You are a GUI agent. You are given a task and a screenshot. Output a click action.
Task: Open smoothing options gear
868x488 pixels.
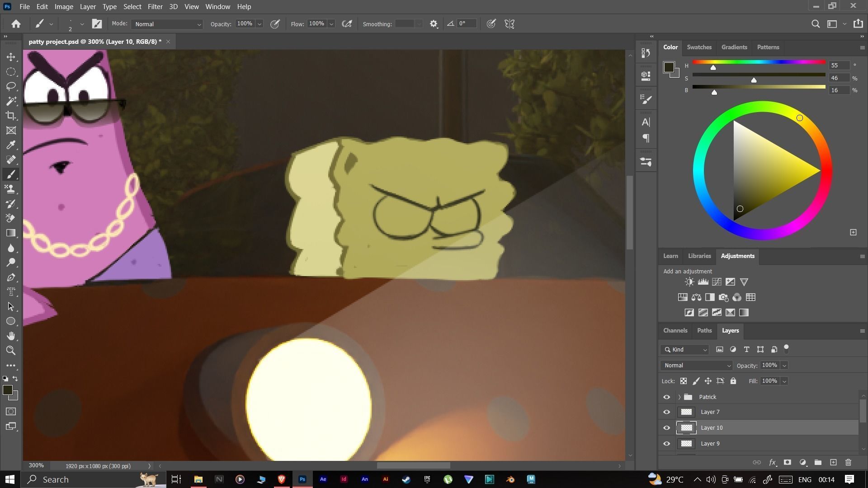pyautogui.click(x=434, y=24)
